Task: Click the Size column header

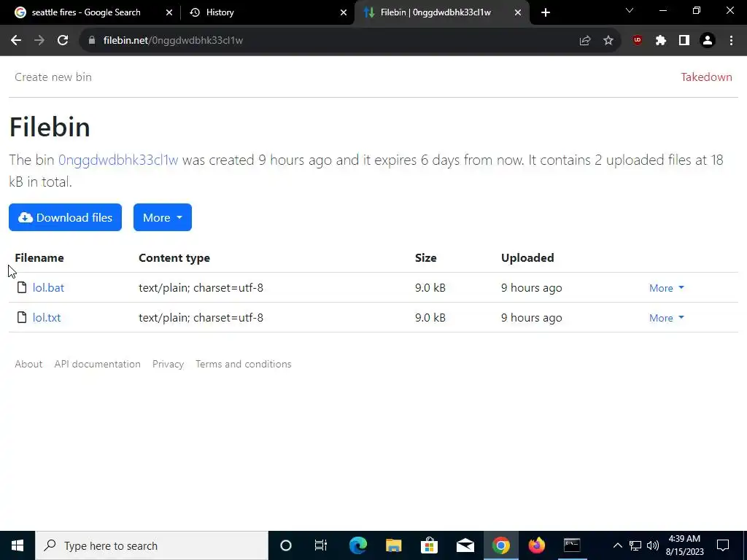Action: (x=425, y=257)
